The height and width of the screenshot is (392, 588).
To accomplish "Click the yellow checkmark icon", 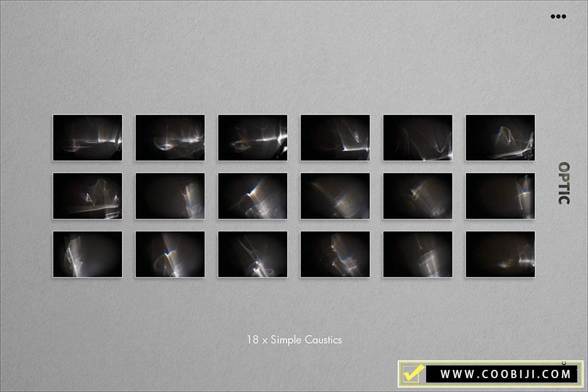I will [412, 374].
